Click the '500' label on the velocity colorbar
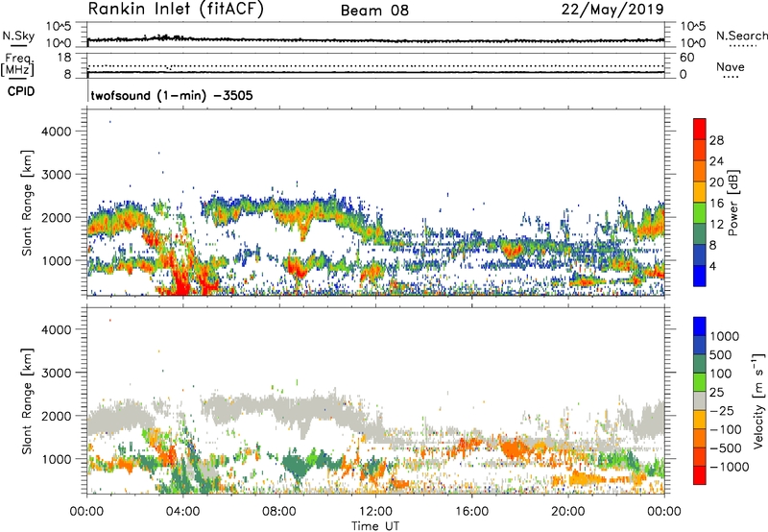Screen dimensions: 768x532 coord(720,354)
